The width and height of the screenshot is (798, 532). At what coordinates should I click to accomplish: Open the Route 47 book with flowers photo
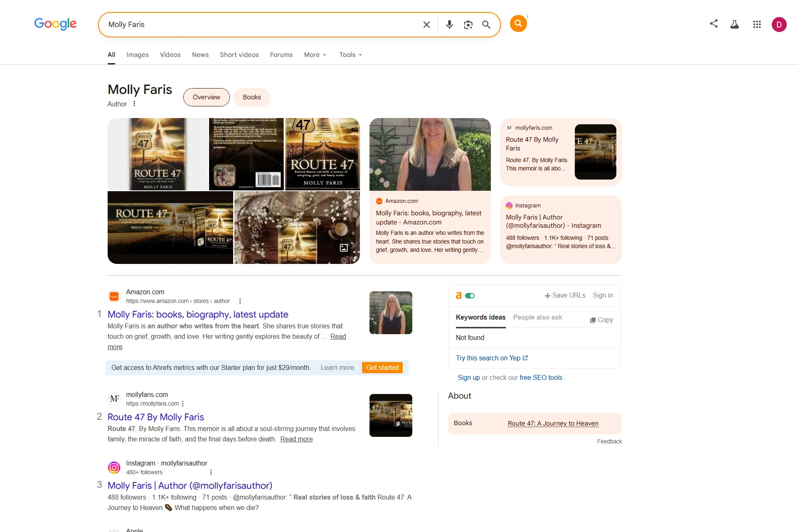coord(297,228)
